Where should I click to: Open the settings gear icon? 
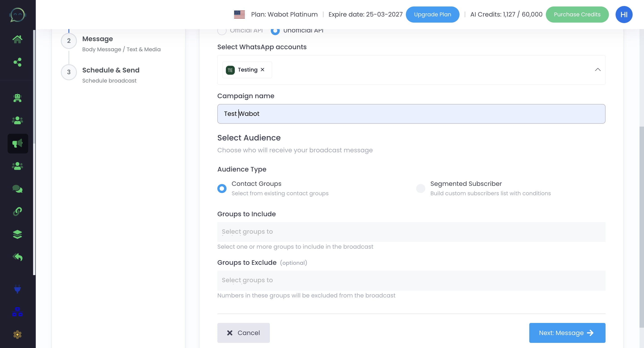point(17,334)
